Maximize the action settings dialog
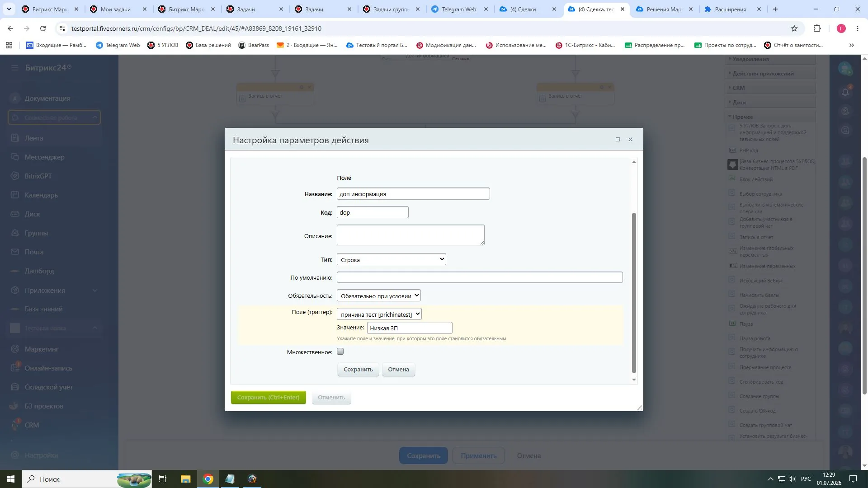This screenshot has width=868, height=488. (x=618, y=139)
